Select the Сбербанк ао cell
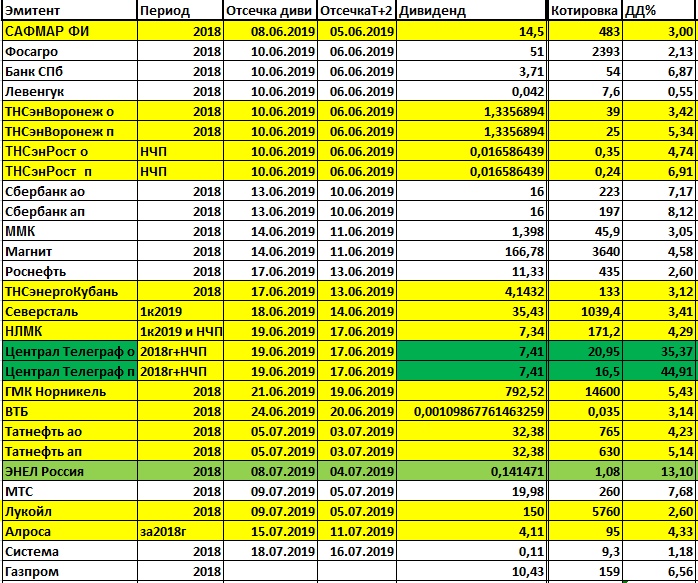 [70, 191]
